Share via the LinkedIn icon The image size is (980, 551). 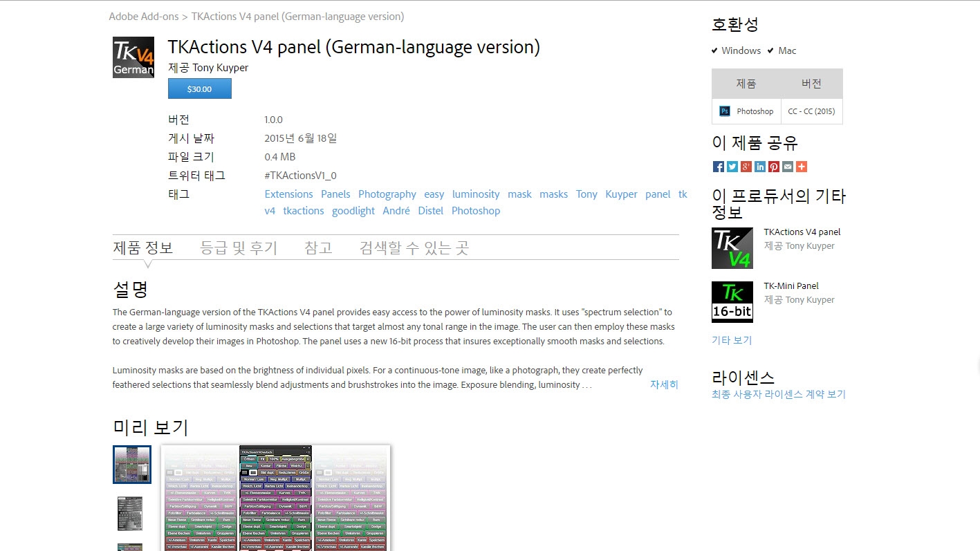coord(760,167)
